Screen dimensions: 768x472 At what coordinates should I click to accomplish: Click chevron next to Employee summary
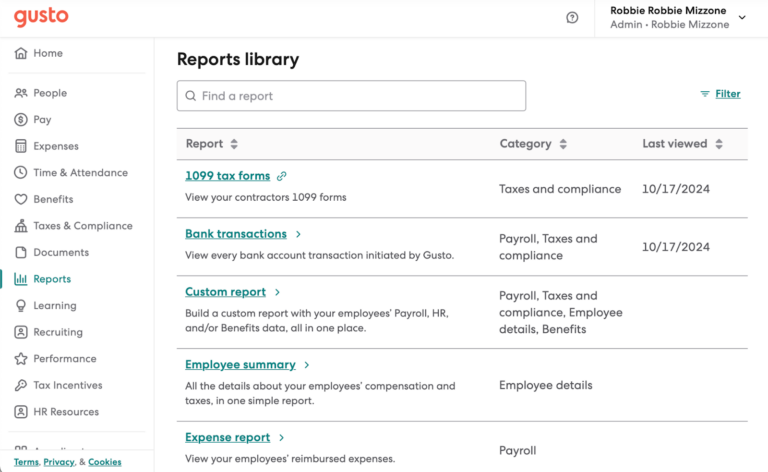click(x=307, y=365)
